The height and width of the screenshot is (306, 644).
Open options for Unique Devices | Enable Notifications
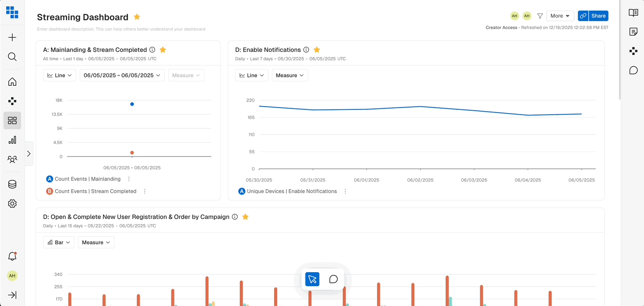click(x=345, y=191)
